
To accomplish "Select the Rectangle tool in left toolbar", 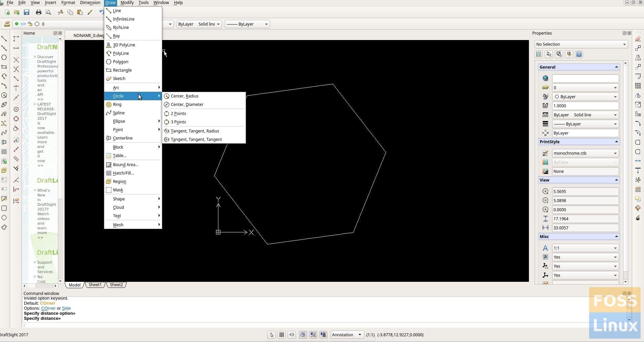I will point(4,67).
